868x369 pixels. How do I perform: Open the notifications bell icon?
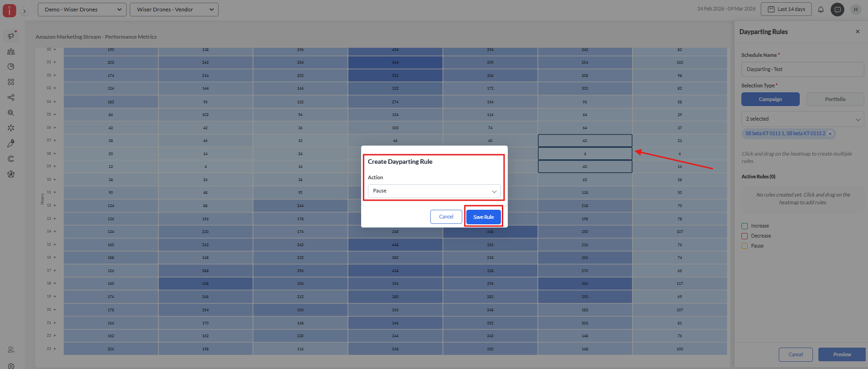821,10
